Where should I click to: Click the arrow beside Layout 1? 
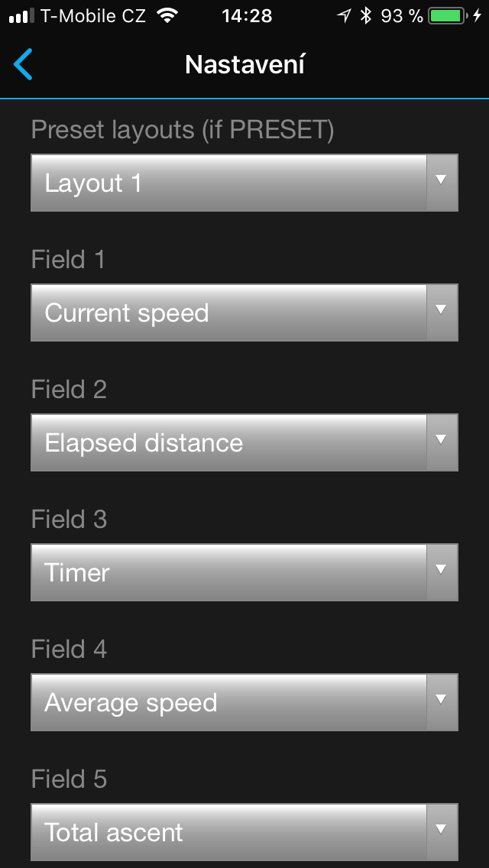441,180
